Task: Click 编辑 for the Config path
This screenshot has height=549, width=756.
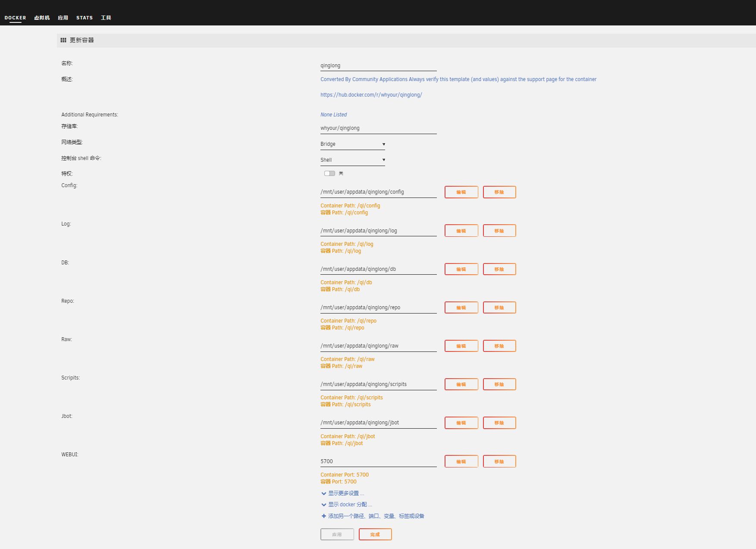Action: (461, 192)
